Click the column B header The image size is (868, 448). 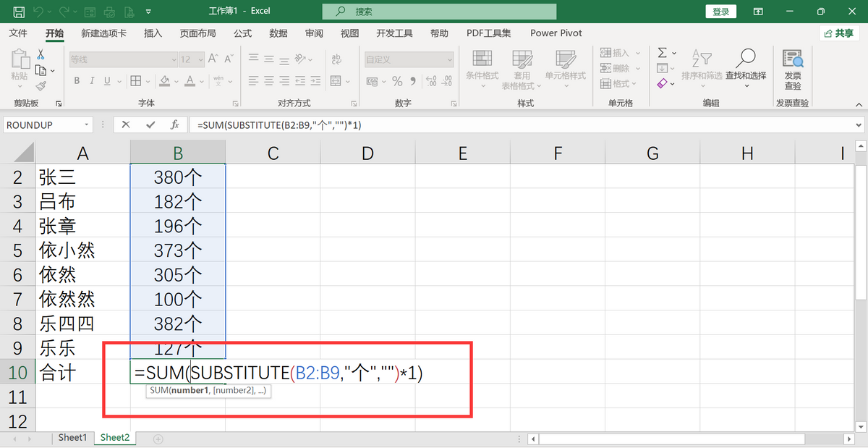178,153
